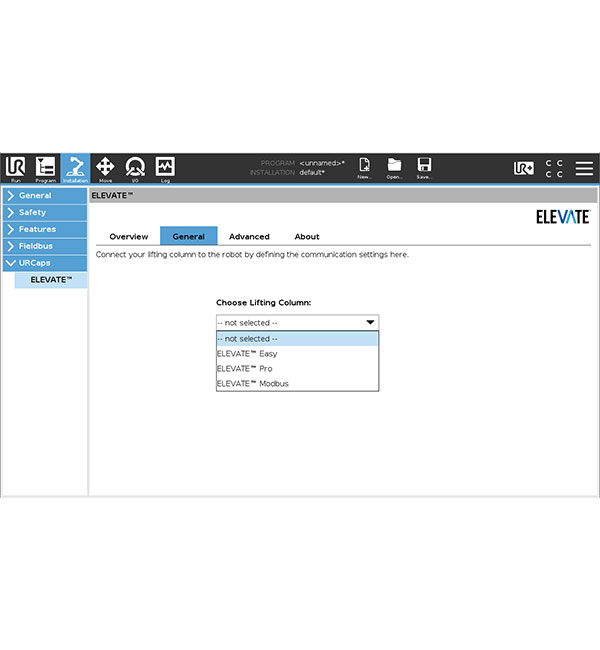Create a New program file
Screen dimensions: 600x650
click(364, 168)
